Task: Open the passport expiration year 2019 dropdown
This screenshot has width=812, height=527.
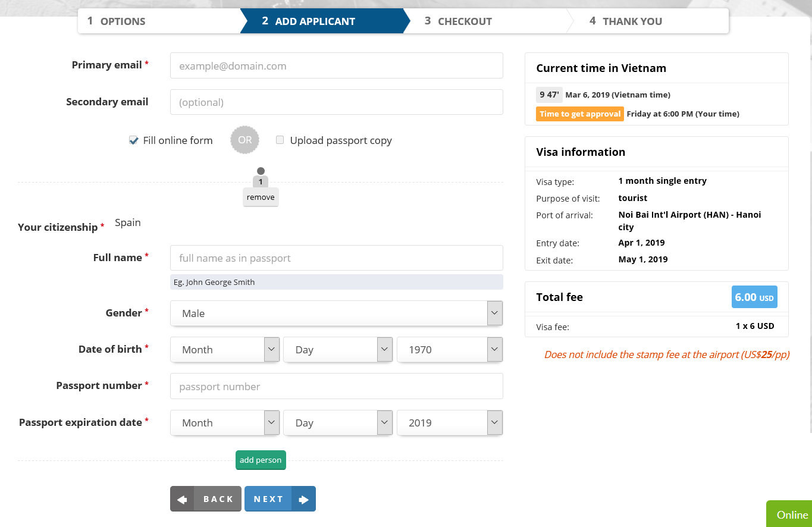Action: coord(449,423)
